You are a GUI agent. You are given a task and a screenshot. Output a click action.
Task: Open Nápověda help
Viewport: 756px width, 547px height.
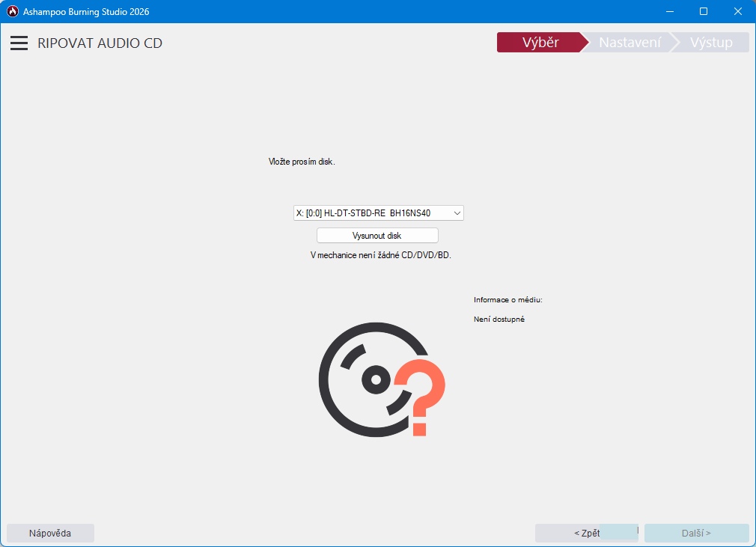pos(50,534)
